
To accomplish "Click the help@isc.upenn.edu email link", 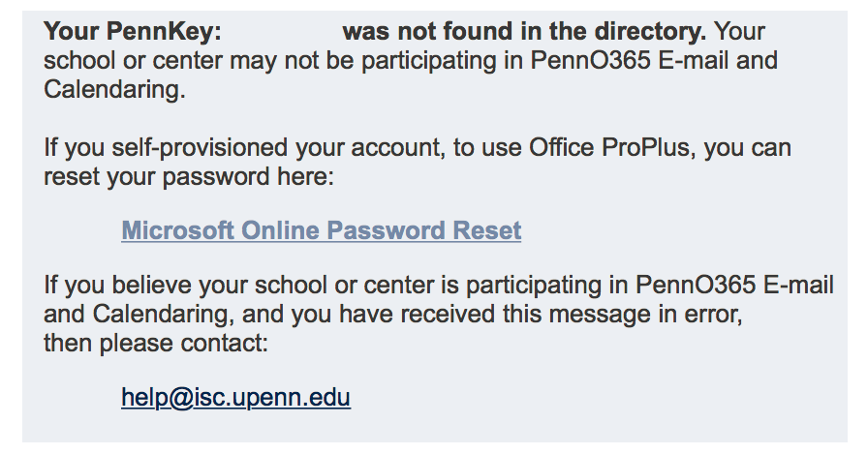I will click(x=235, y=398).
